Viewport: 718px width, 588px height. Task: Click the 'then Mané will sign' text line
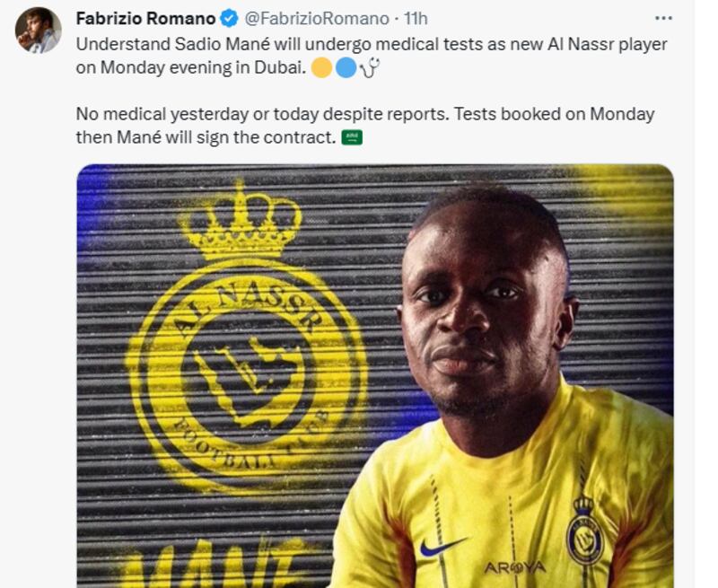[x=206, y=137]
